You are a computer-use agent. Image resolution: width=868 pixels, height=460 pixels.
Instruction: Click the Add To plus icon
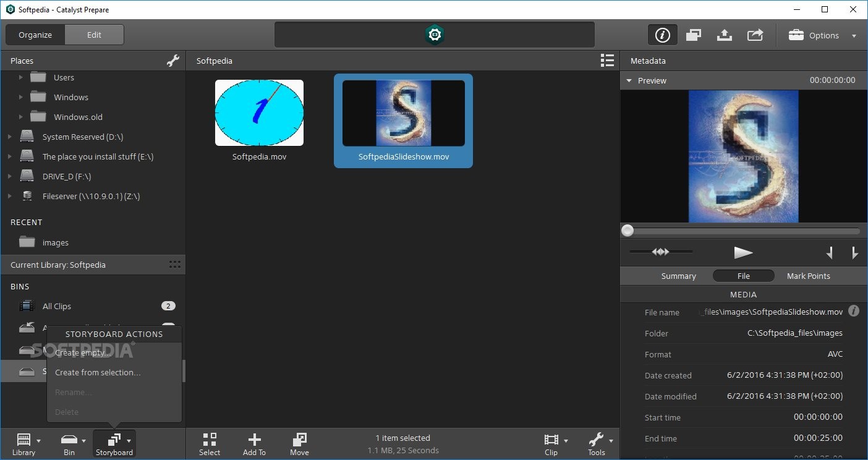point(254,440)
